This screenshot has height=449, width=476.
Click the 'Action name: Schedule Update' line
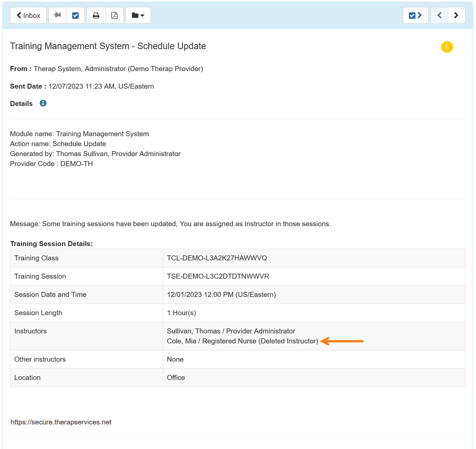tap(58, 144)
